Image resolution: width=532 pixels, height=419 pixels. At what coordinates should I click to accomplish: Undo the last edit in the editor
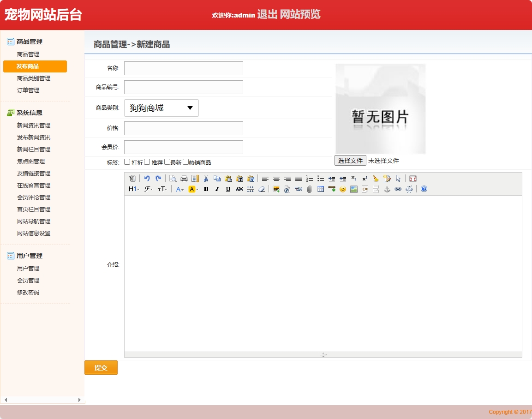(146, 179)
